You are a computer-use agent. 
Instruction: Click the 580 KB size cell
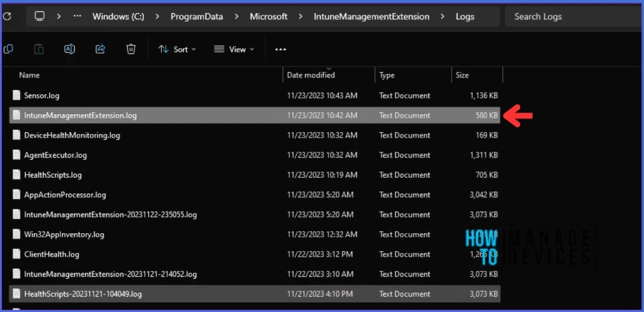pos(487,116)
